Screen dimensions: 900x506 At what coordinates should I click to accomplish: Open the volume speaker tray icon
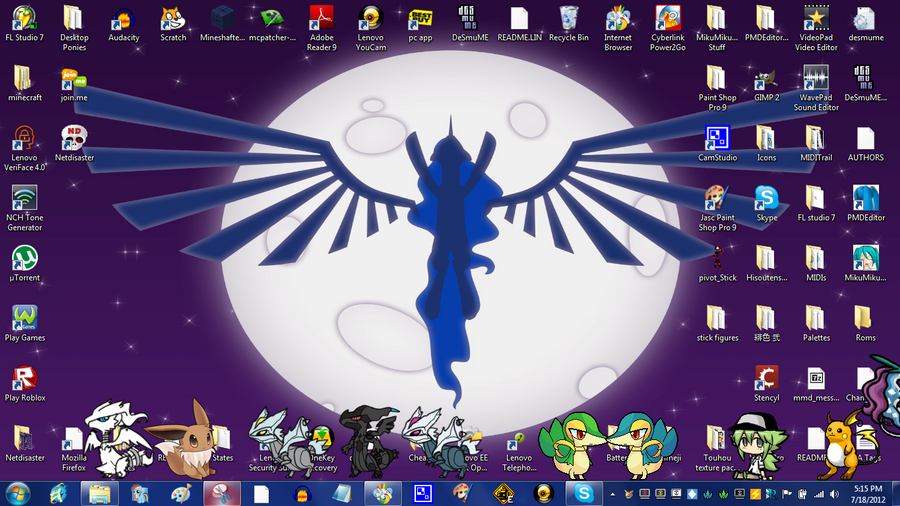click(x=834, y=494)
